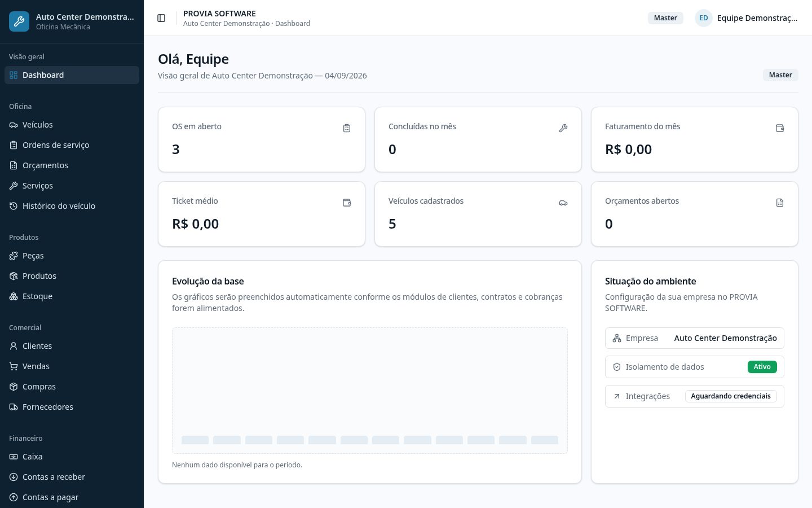Open Histórico do veículo
This screenshot has width=812, height=508.
pos(72,206)
